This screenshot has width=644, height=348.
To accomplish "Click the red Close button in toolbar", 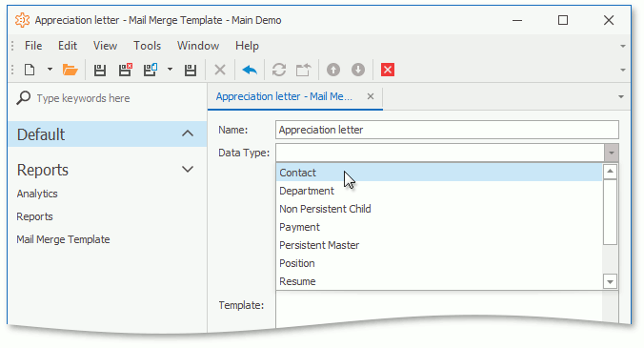I will 388,70.
